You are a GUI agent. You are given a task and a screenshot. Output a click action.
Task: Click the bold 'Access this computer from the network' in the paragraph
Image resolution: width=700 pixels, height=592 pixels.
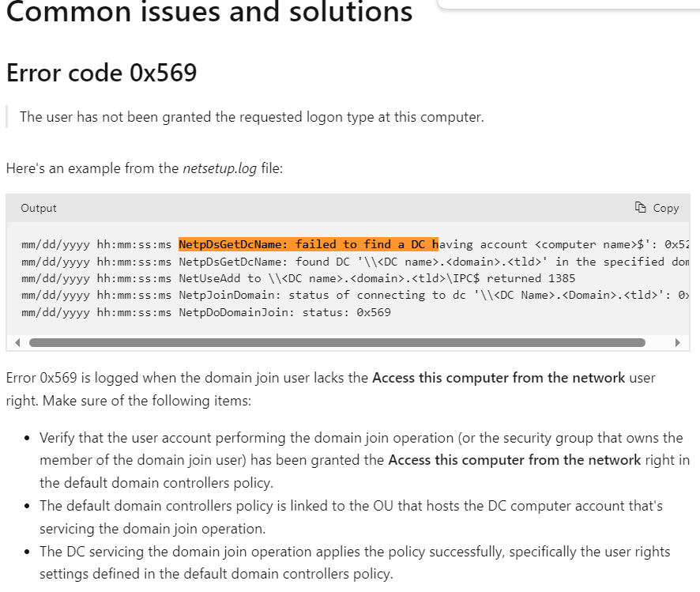point(499,378)
